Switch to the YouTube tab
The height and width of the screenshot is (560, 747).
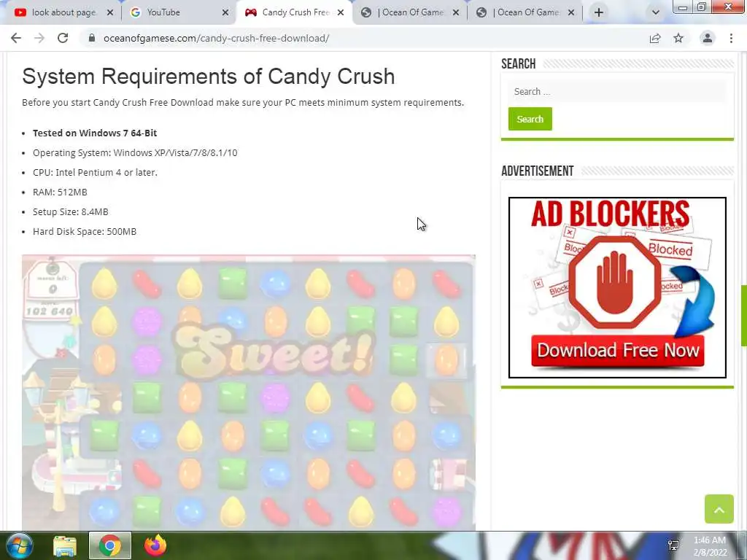[x=178, y=12]
